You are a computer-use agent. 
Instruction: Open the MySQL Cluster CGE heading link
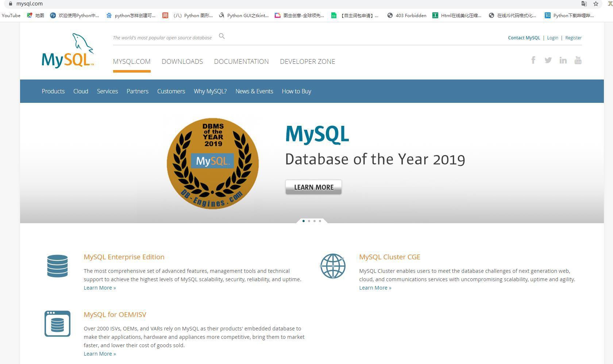pos(390,257)
